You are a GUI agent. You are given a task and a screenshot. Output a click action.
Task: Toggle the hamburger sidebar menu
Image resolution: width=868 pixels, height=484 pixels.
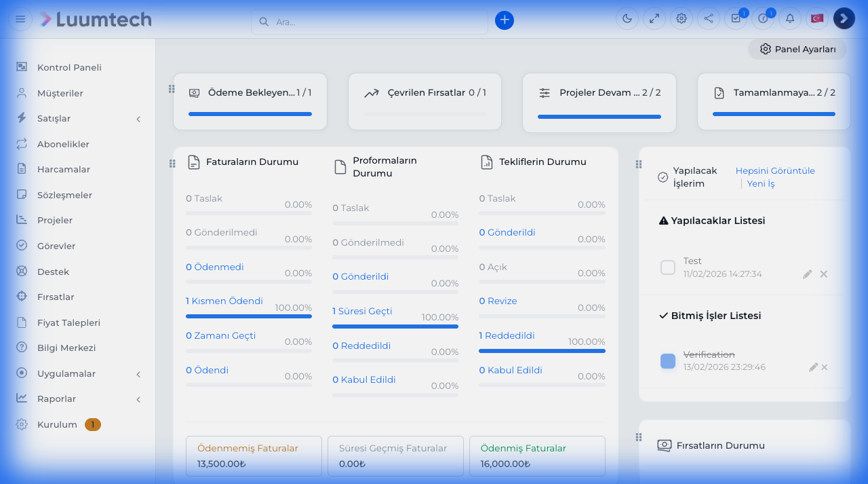pyautogui.click(x=20, y=19)
